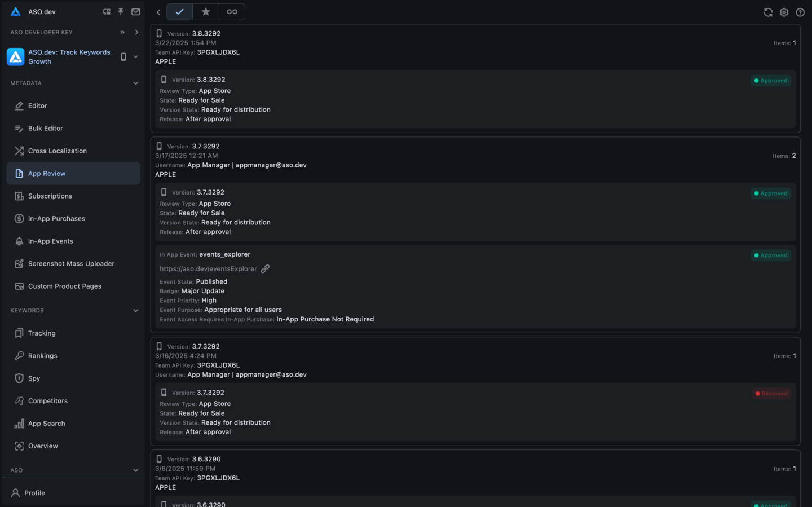Click the link icon next to eventsExplorer URL

[265, 269]
